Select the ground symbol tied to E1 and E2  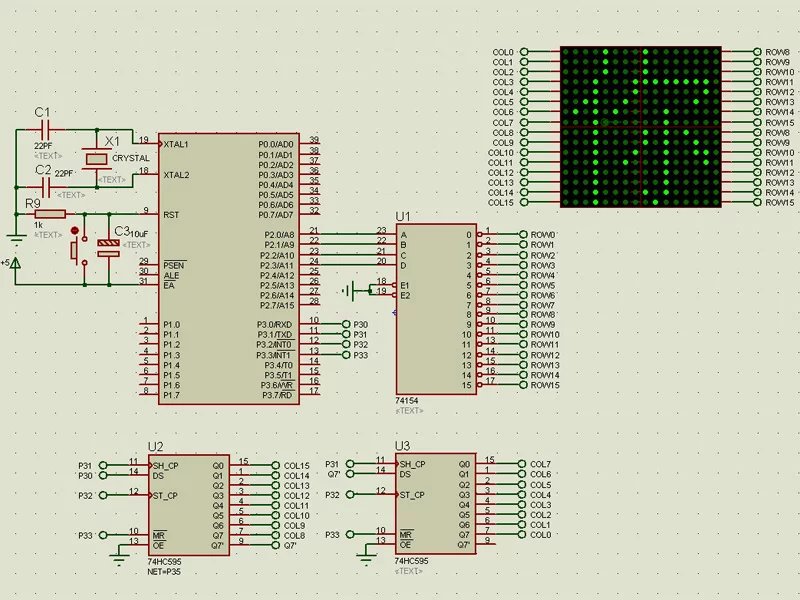[x=348, y=291]
